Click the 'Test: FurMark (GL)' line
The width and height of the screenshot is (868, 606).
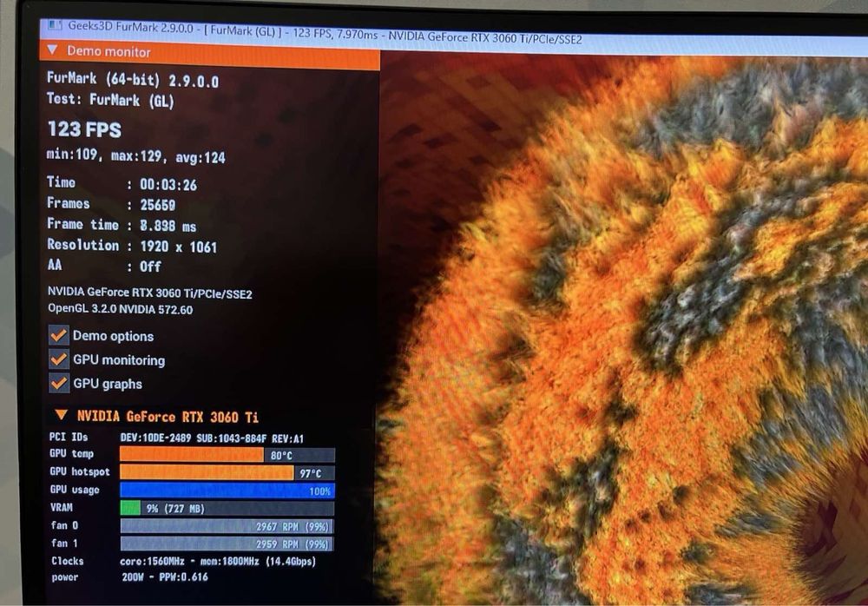(x=110, y=100)
